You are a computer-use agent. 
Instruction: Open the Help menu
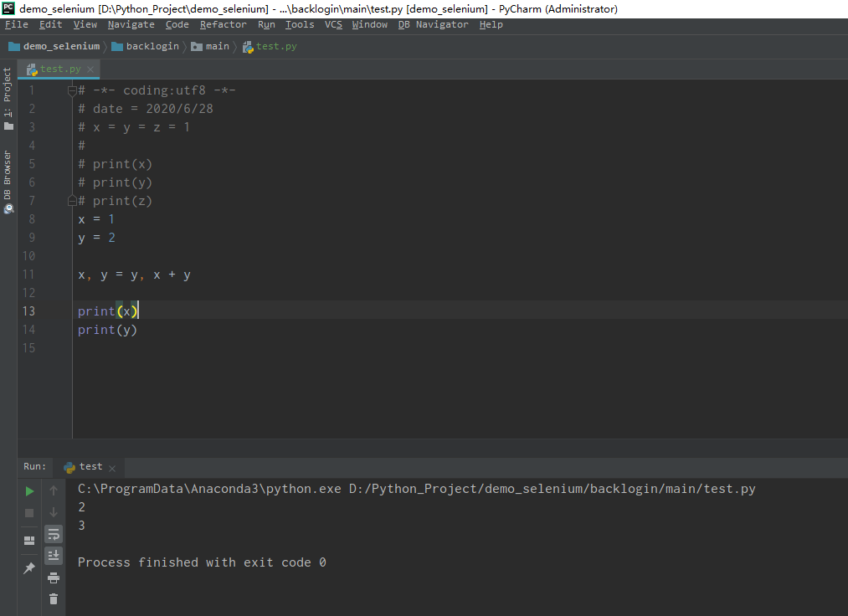491,24
